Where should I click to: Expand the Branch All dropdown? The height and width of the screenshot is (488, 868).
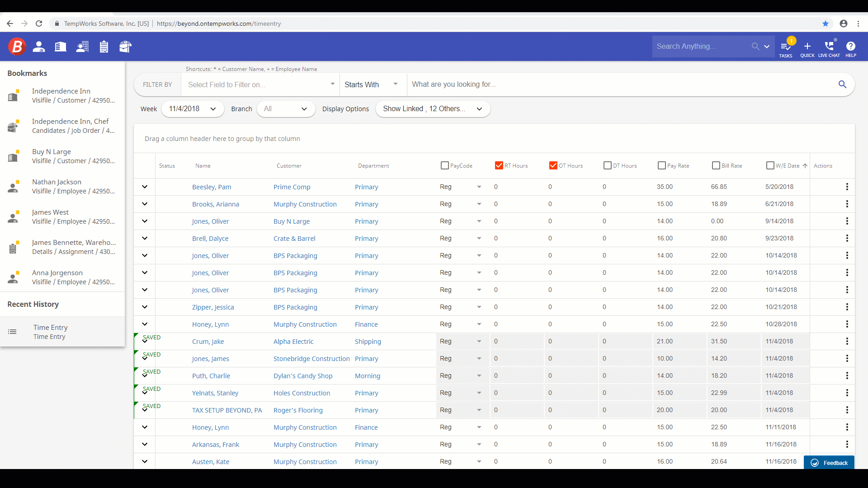(x=286, y=109)
